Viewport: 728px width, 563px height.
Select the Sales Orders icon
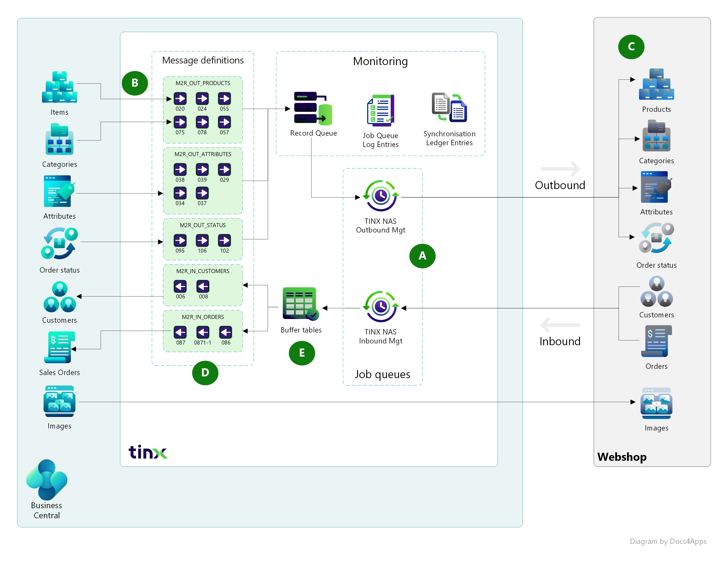click(59, 347)
